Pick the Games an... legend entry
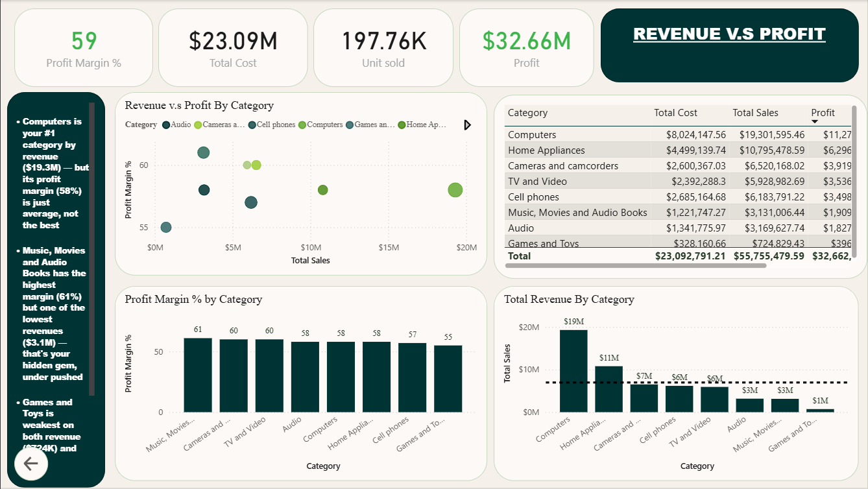Viewport: 868px width, 489px height. click(x=370, y=125)
